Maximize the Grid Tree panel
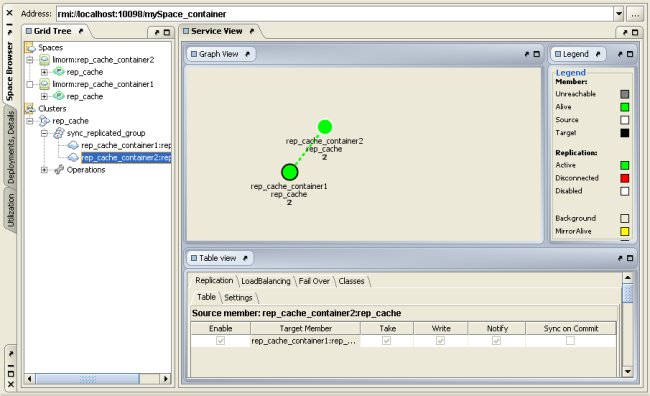 click(167, 32)
